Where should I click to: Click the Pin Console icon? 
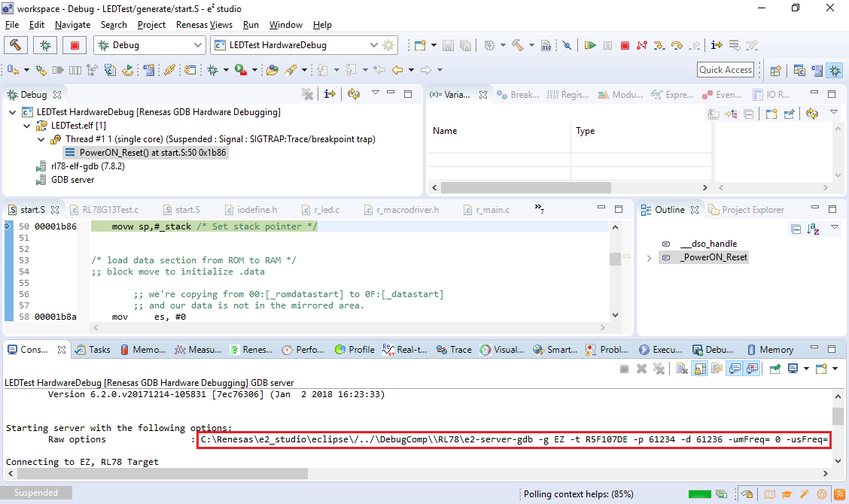click(775, 369)
